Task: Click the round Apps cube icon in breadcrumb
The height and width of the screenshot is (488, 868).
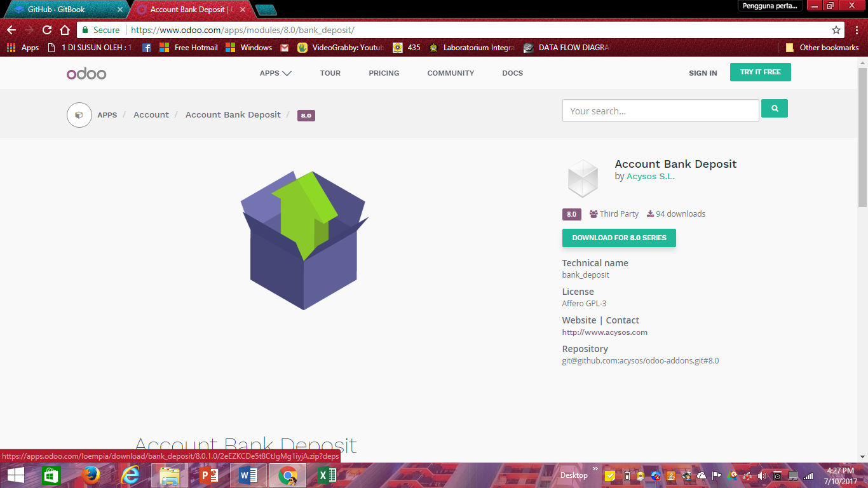Action: click(x=79, y=115)
